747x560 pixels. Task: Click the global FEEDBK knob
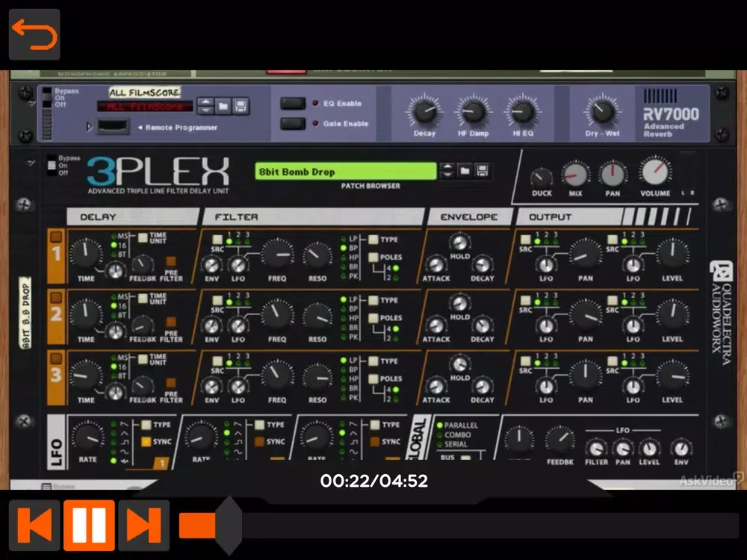(x=560, y=441)
